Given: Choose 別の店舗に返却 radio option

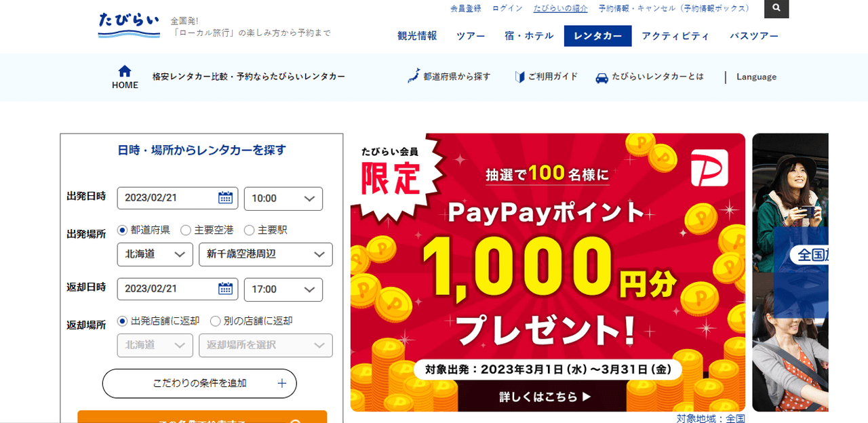Looking at the screenshot, I should [x=215, y=321].
